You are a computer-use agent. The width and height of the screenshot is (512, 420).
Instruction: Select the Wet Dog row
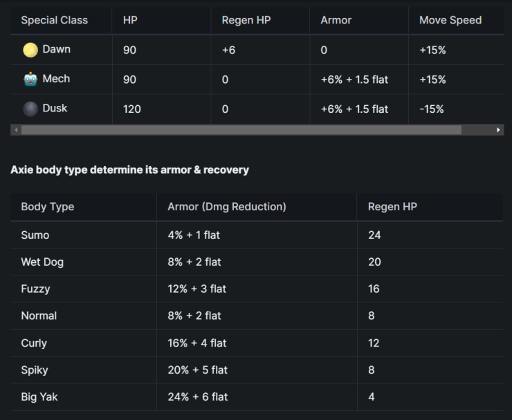coord(257,262)
